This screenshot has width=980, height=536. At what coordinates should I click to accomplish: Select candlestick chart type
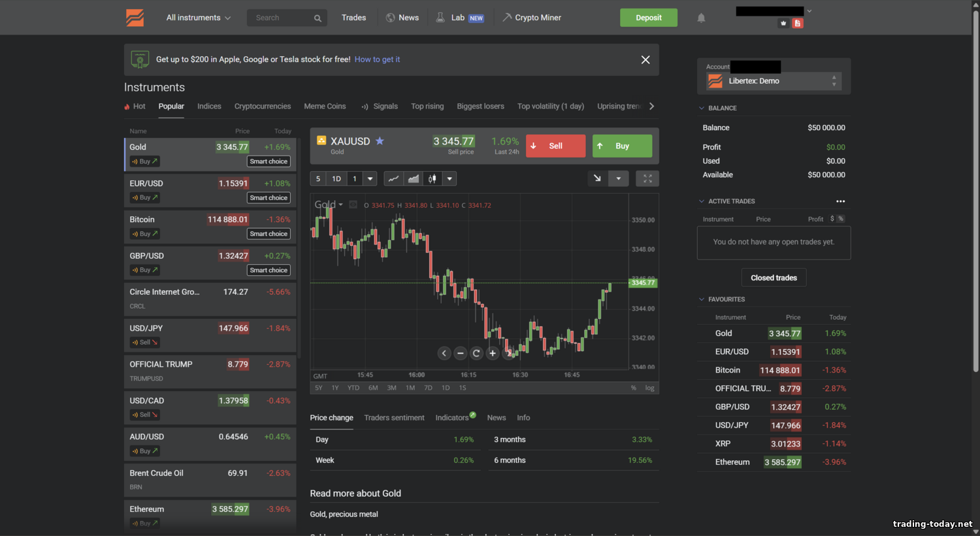tap(432, 178)
